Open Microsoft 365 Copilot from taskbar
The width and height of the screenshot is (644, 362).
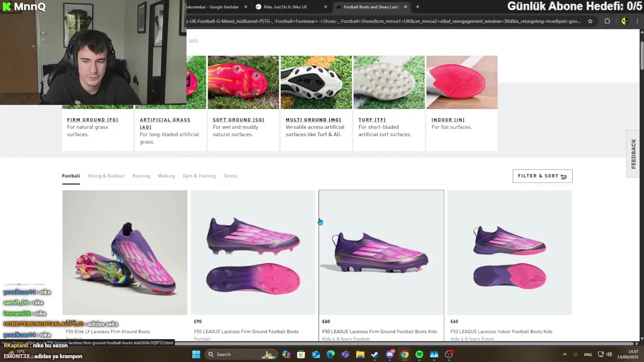[x=286, y=354]
